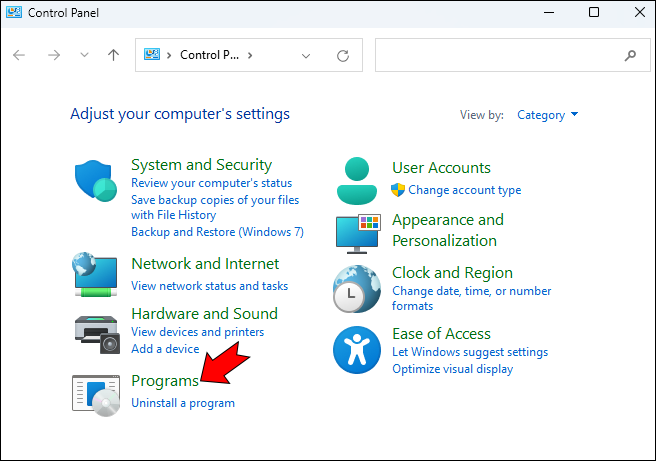Expand the address bar history dropdown
Screen dimensions: 656x461
306,56
